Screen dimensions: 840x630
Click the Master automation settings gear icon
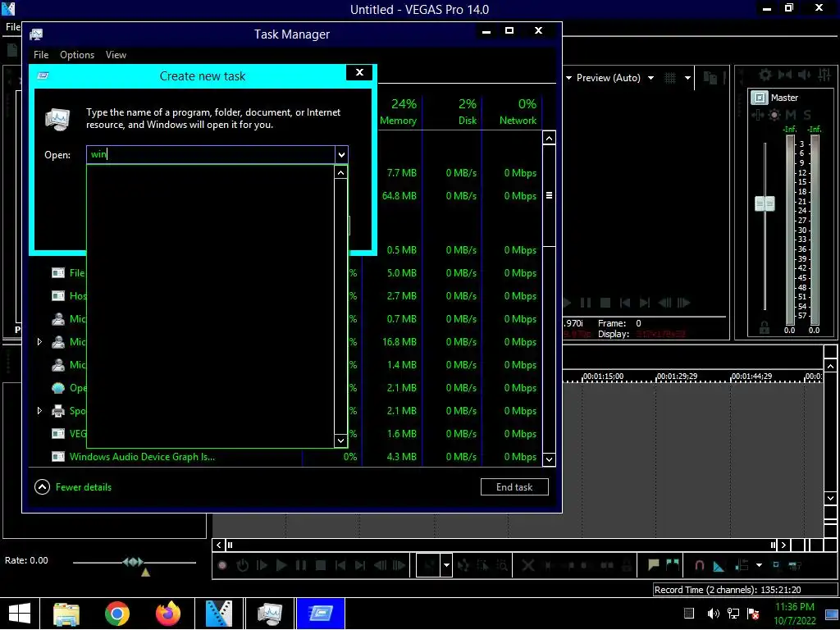pos(774,115)
